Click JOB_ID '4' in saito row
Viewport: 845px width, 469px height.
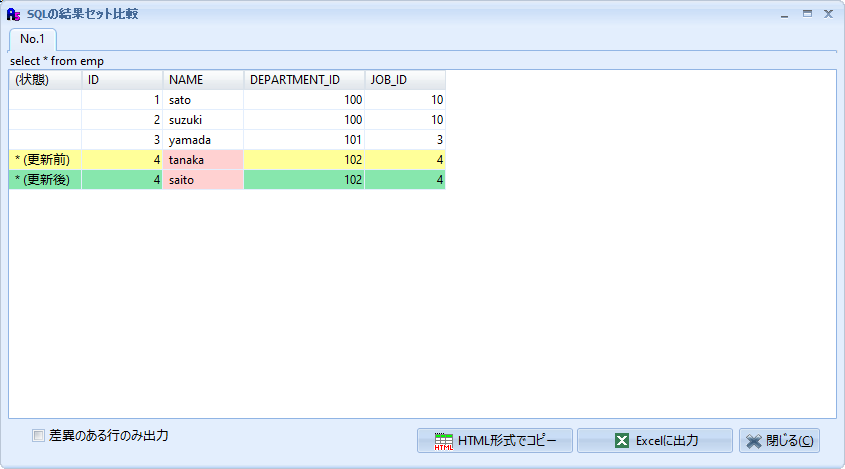pos(405,180)
